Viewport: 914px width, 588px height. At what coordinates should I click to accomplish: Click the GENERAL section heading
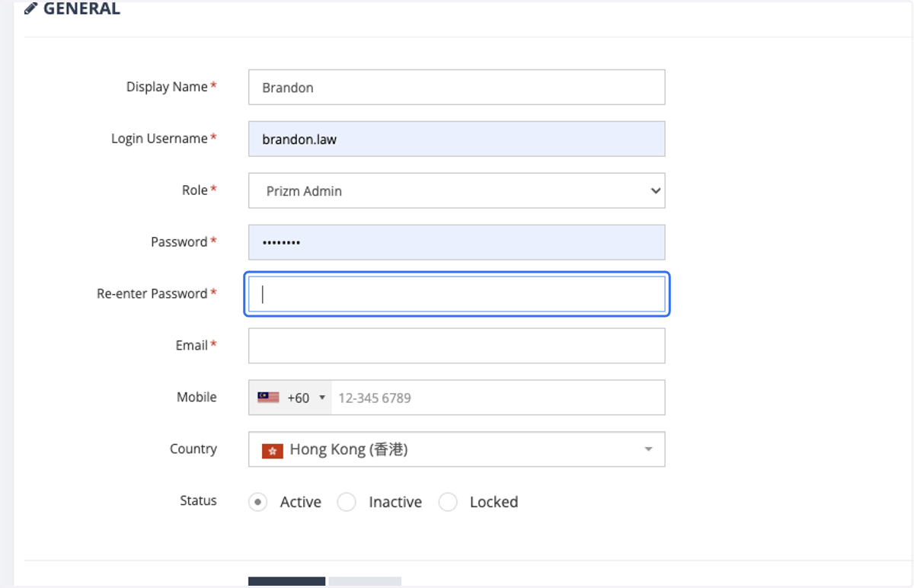[x=81, y=9]
